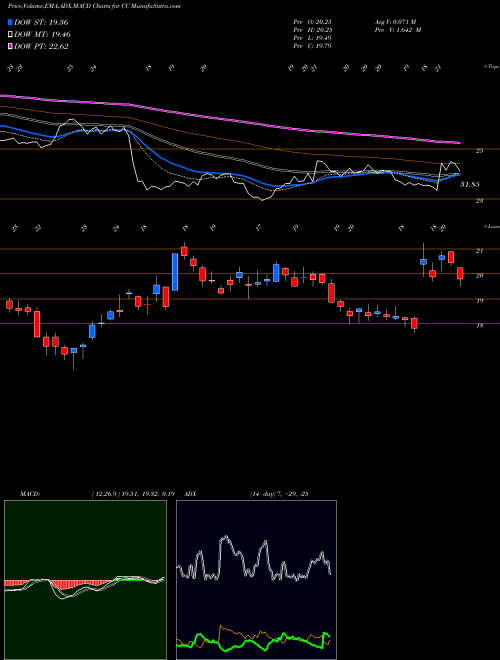Click the 21 price axis label

[x=479, y=251]
